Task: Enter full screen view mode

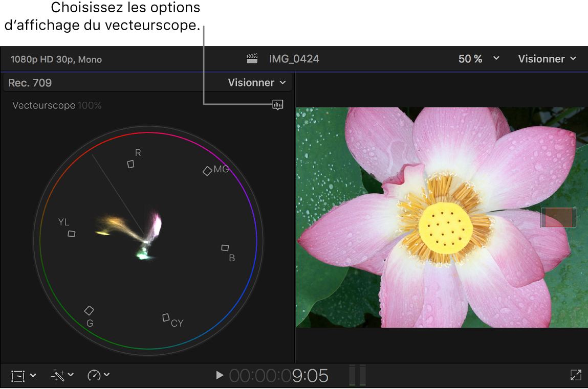Action: pyautogui.click(x=576, y=375)
